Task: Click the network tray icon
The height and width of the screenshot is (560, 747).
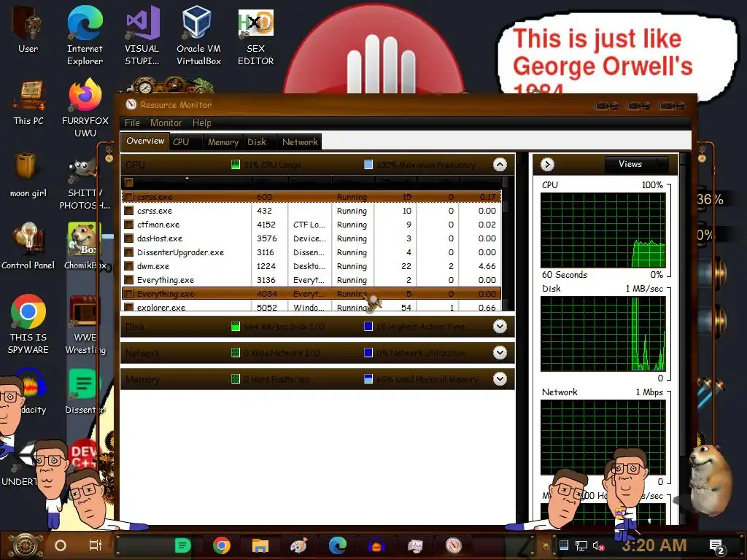Action: click(x=581, y=545)
